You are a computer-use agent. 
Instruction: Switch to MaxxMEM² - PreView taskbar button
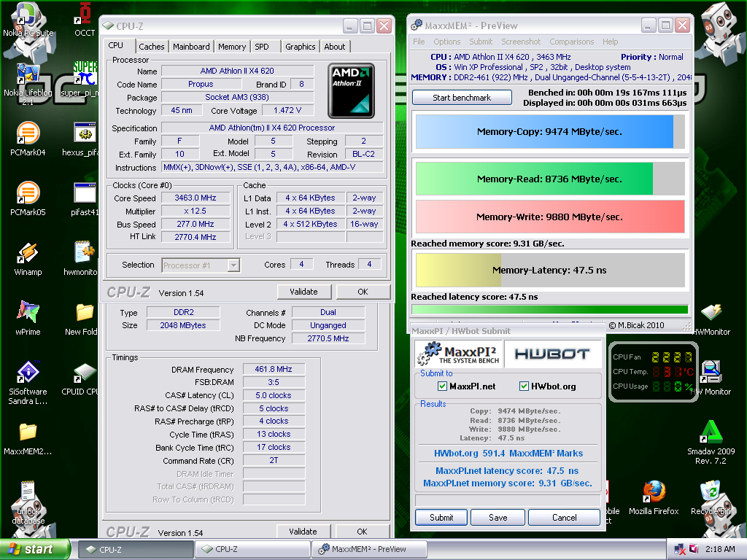click(368, 550)
